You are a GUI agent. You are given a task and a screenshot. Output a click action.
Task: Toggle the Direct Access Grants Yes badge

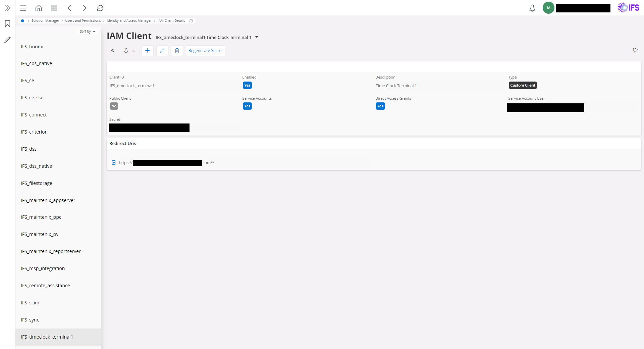(x=380, y=106)
